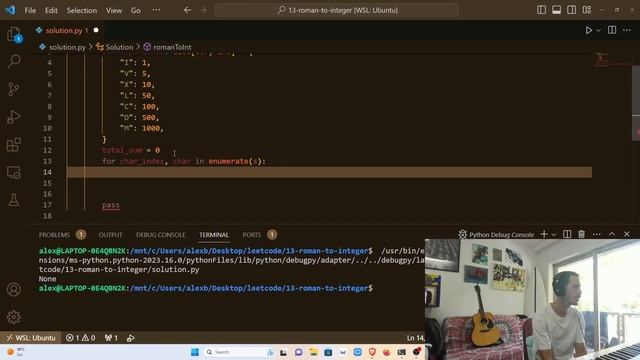The width and height of the screenshot is (640, 360).
Task: Open the Selection menu
Action: click(x=82, y=10)
